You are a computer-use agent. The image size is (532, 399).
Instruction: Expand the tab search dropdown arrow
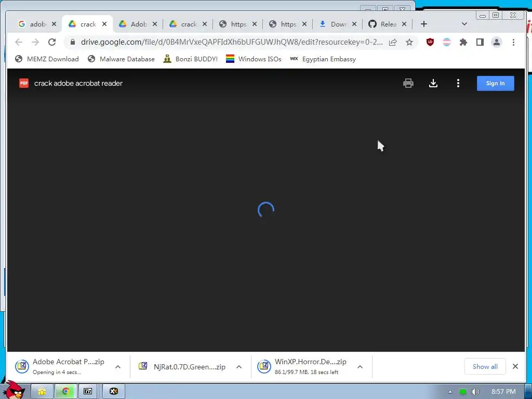(x=464, y=24)
